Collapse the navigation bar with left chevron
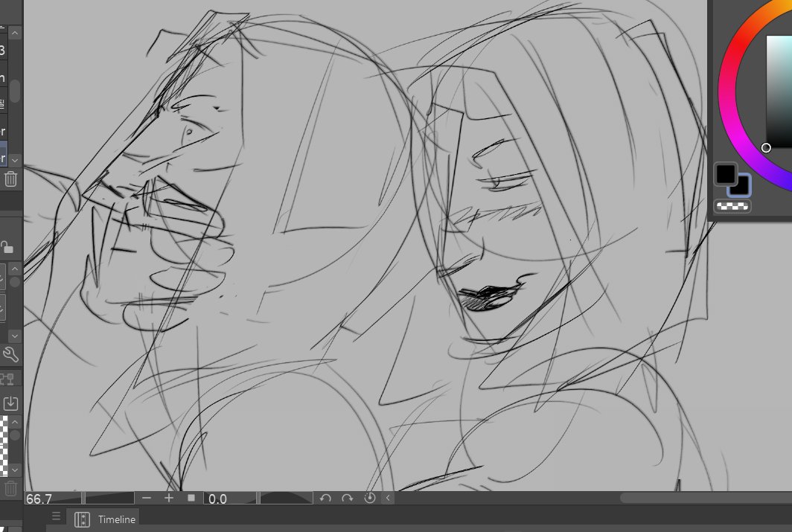The width and height of the screenshot is (792, 532). click(x=388, y=499)
